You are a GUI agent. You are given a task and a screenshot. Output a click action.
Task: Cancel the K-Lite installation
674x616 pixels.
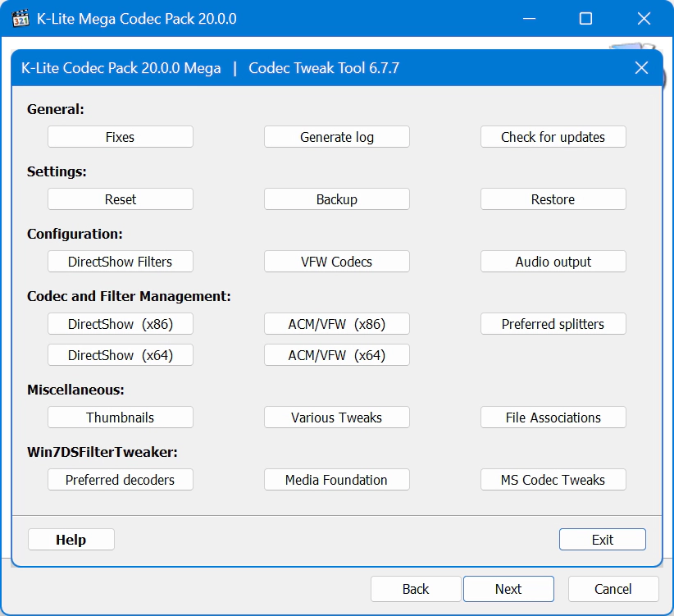[x=613, y=589]
